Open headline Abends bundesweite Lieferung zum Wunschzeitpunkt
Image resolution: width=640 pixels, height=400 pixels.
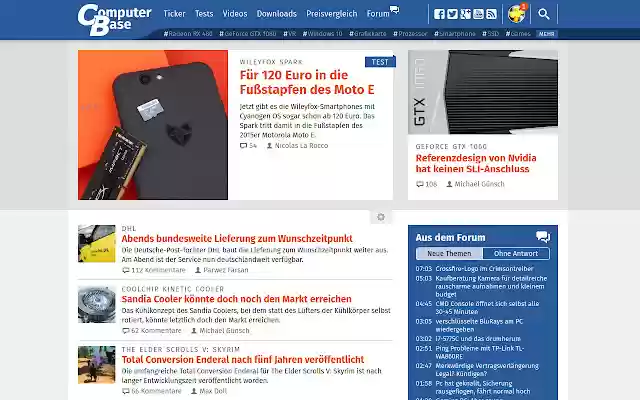237,238
